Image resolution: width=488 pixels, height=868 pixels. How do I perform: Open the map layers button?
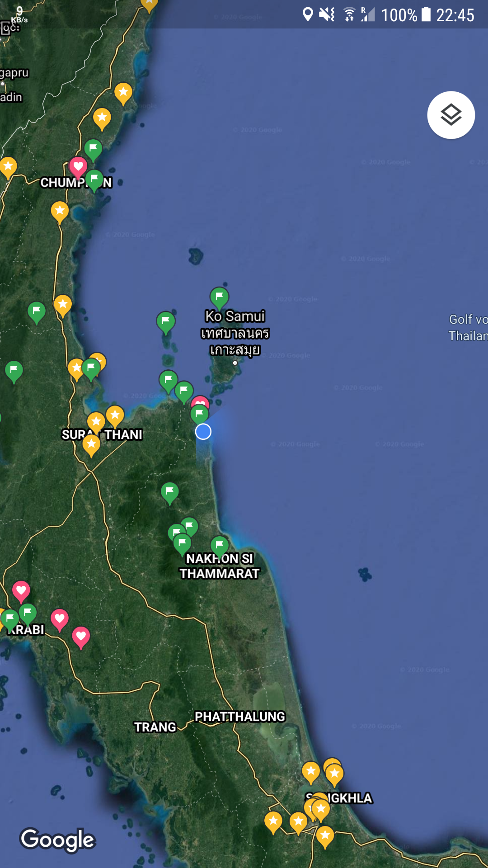pyautogui.click(x=450, y=115)
